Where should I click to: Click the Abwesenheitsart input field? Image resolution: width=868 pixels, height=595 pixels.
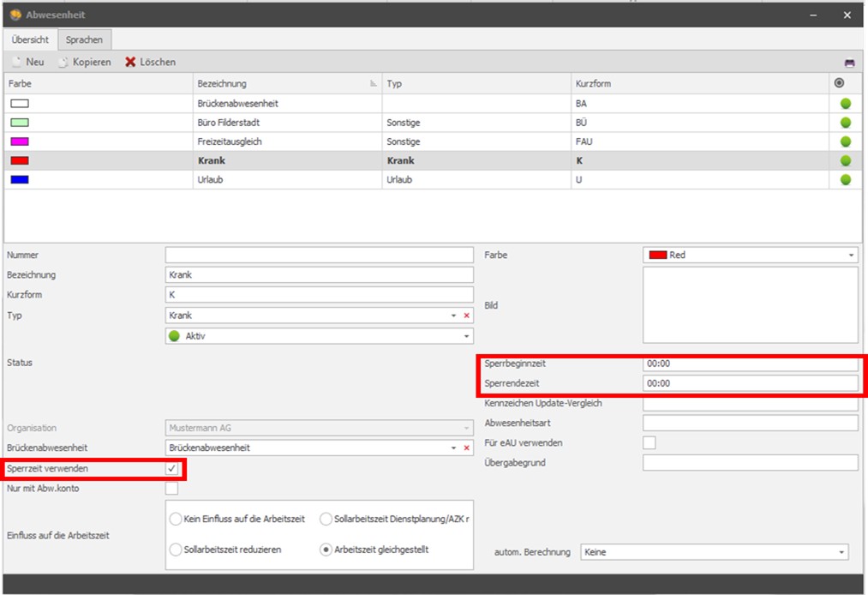(750, 423)
